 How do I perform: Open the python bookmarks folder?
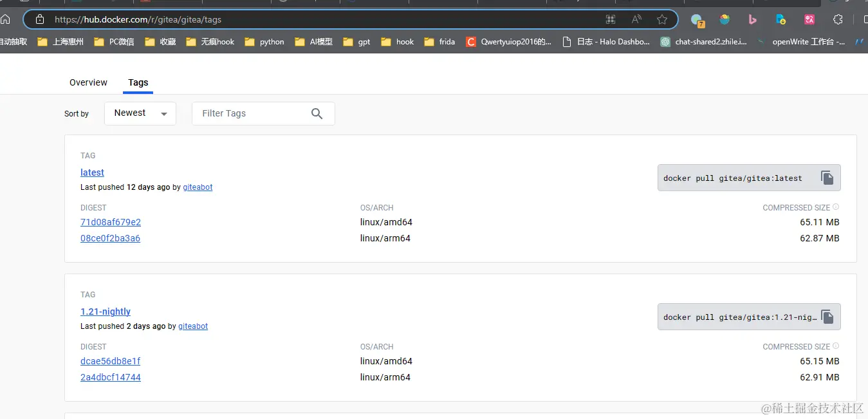(264, 42)
